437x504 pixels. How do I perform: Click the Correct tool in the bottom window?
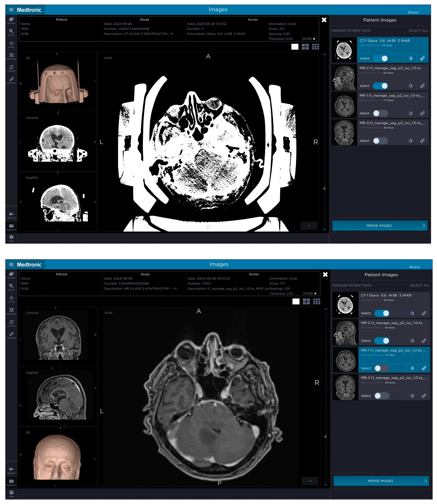11,323
